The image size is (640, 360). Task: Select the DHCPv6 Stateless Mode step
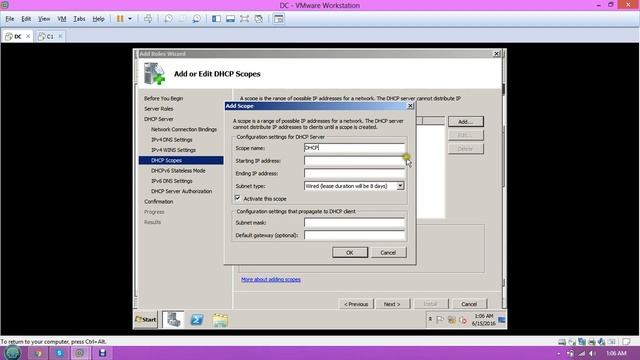pos(178,171)
